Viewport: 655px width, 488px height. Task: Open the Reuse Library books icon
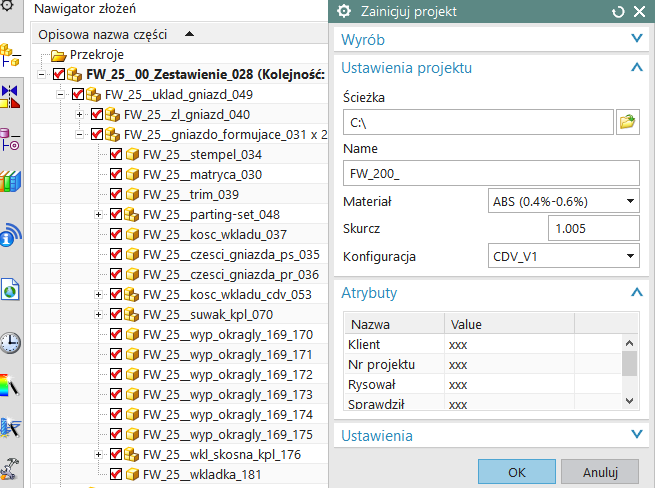[10, 181]
